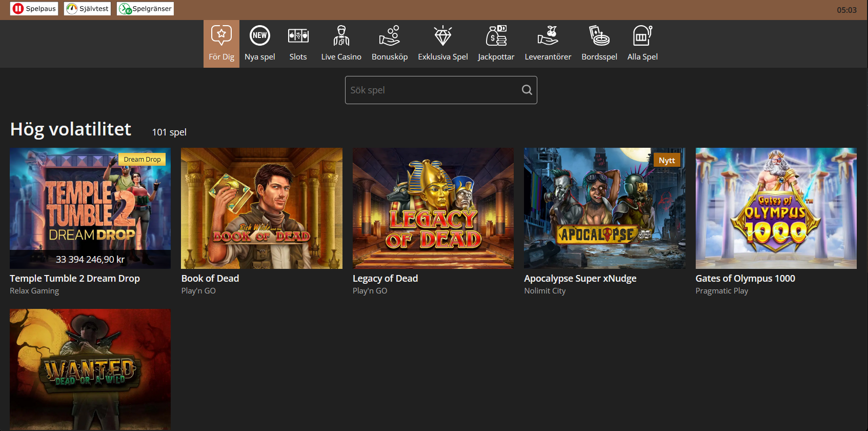The height and width of the screenshot is (431, 868).
Task: Switch to the Slots tab label
Action: pyautogui.click(x=298, y=57)
